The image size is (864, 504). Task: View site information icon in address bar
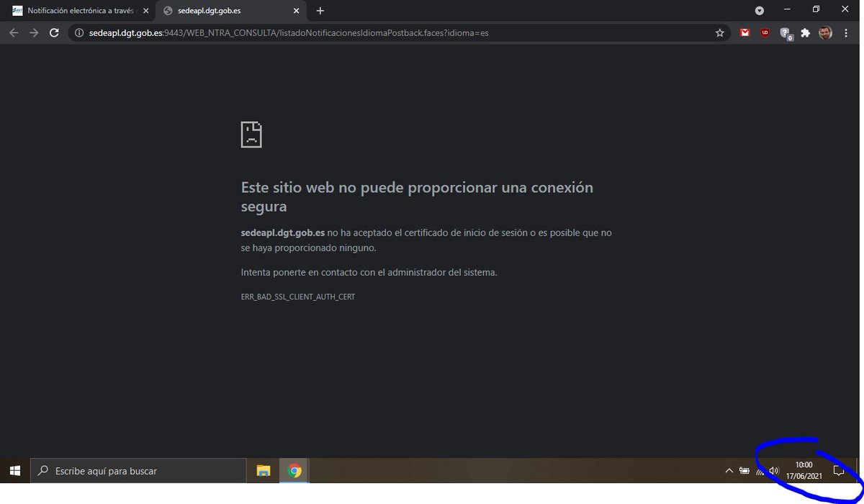tap(80, 33)
